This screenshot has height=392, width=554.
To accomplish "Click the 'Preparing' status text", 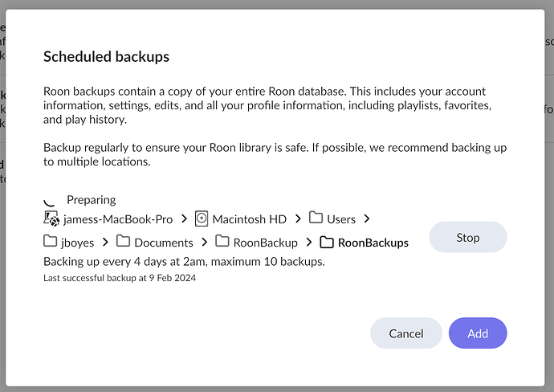I will (92, 200).
